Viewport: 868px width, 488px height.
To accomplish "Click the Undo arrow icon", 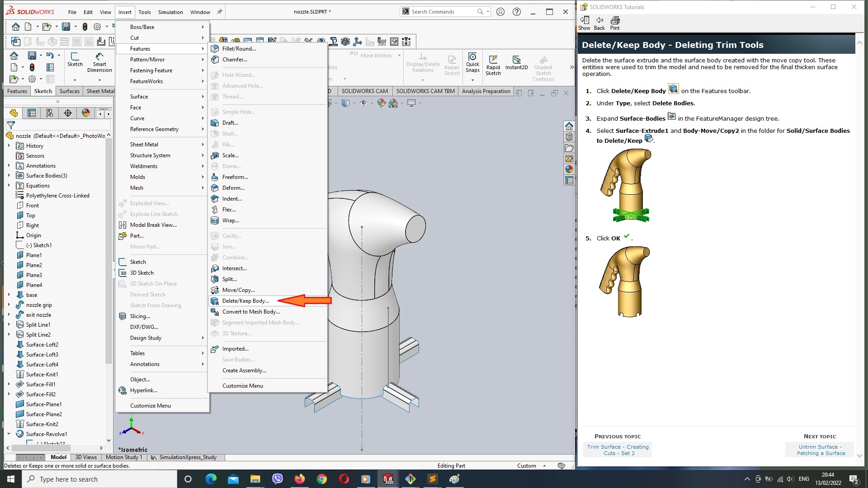I will coord(50,56).
